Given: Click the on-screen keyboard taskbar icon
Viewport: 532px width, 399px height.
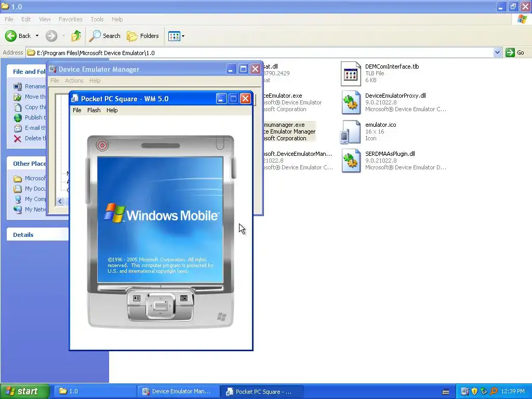Looking at the screenshot, I should click(446, 392).
